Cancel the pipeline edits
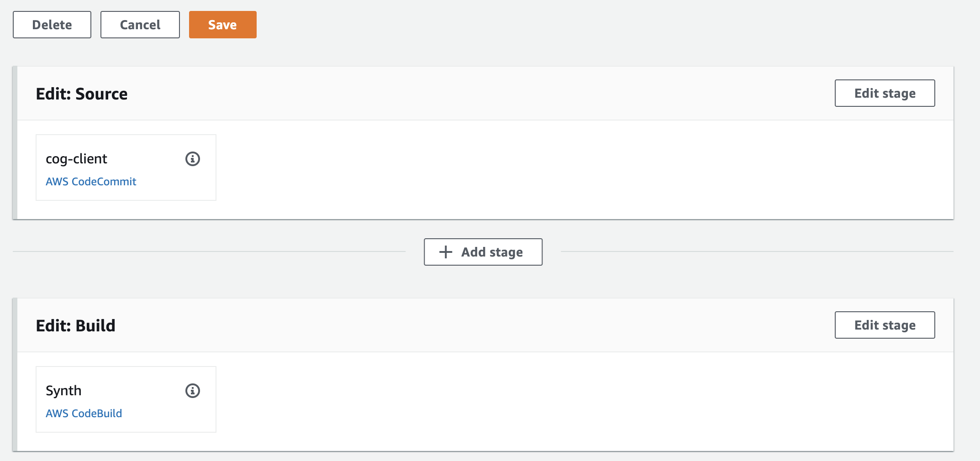The width and height of the screenshot is (980, 461). pos(140,25)
